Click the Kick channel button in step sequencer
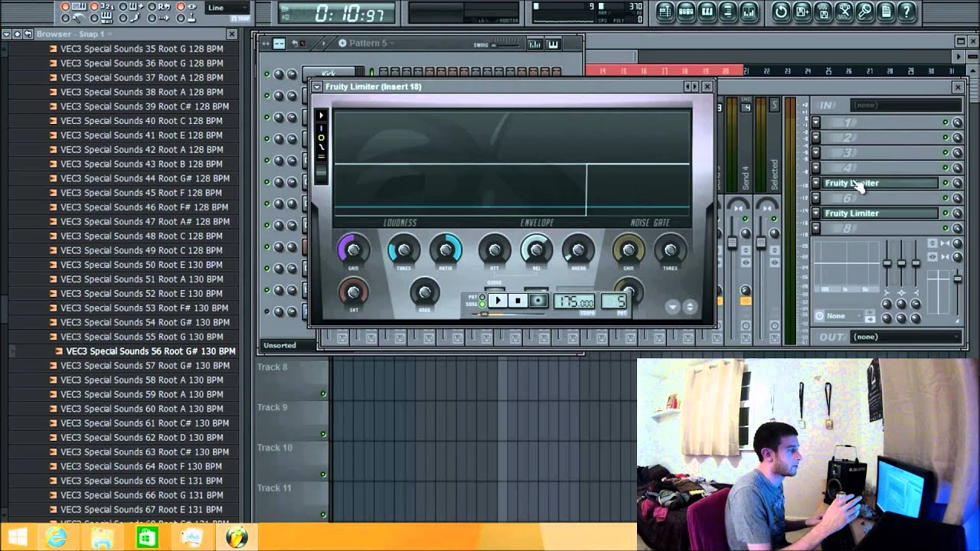 (x=328, y=73)
